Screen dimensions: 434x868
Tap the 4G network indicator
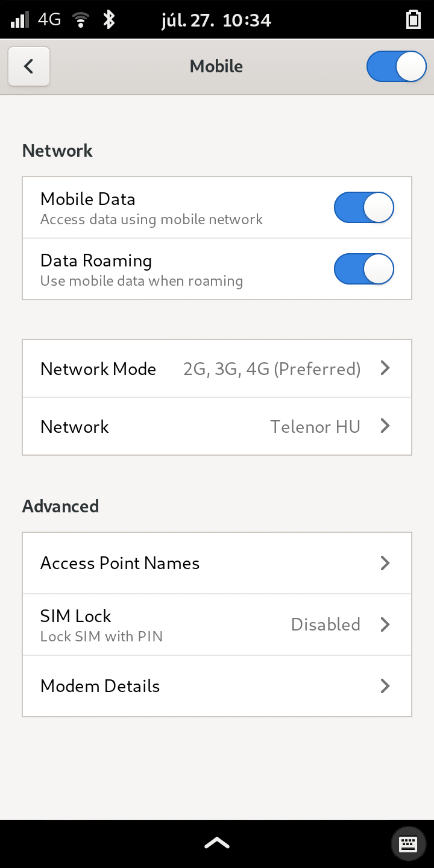coord(49,20)
